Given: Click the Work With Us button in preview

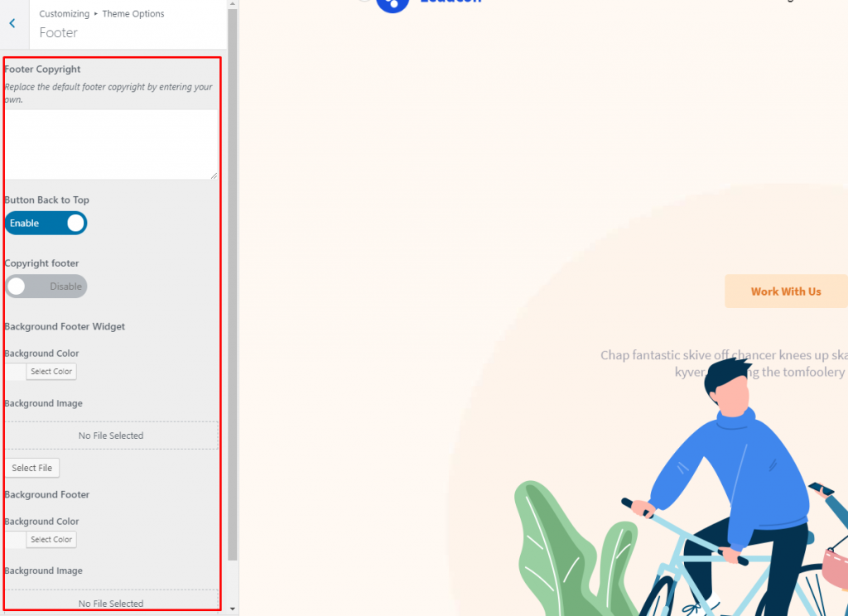Looking at the screenshot, I should click(x=786, y=291).
